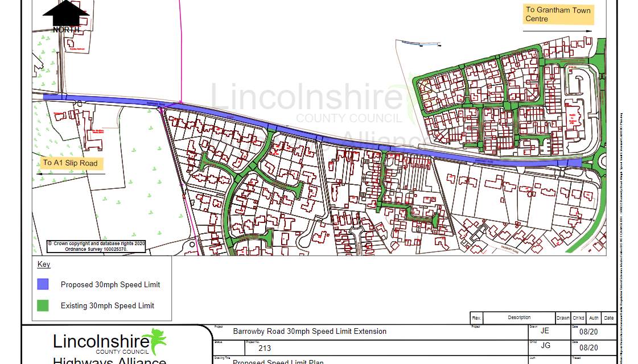The height and width of the screenshot is (364, 638).
Task: Click the Crown copyright Ordnance Survey notice
Action: tap(96, 246)
